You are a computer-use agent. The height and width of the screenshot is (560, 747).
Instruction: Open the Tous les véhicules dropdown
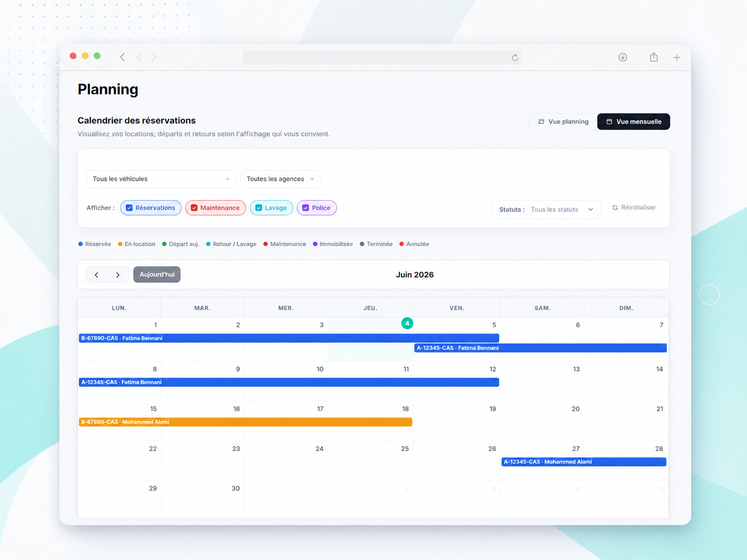(161, 179)
